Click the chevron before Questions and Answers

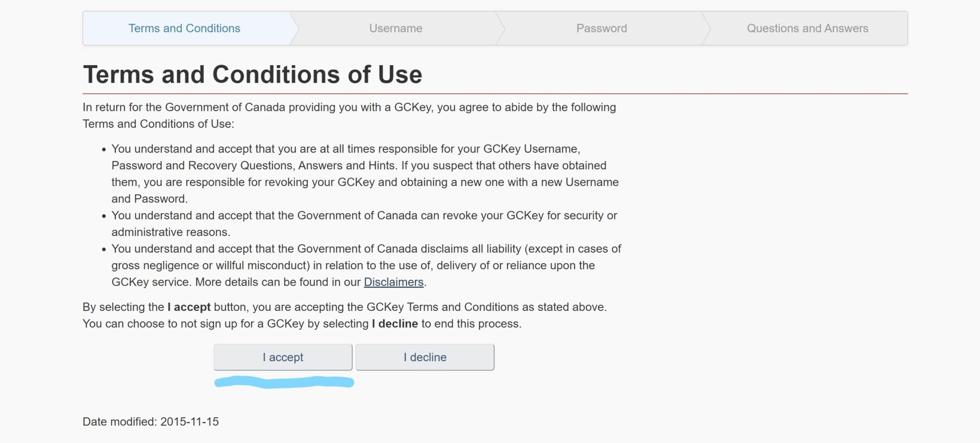(x=706, y=28)
